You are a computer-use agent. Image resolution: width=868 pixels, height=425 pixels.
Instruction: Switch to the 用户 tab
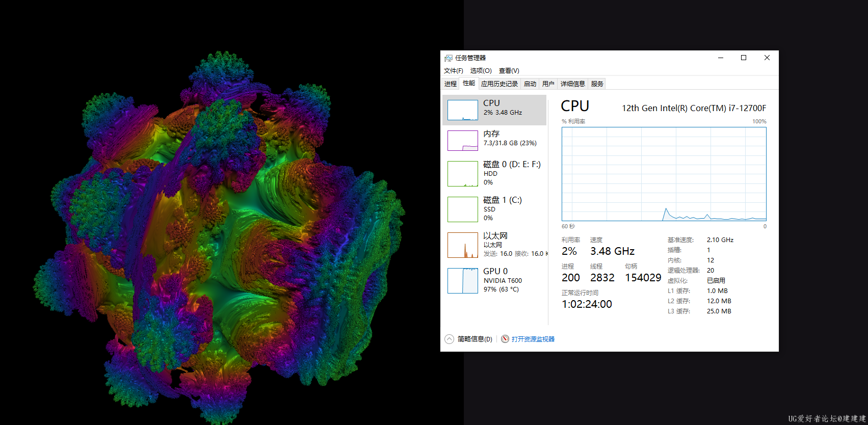point(548,84)
